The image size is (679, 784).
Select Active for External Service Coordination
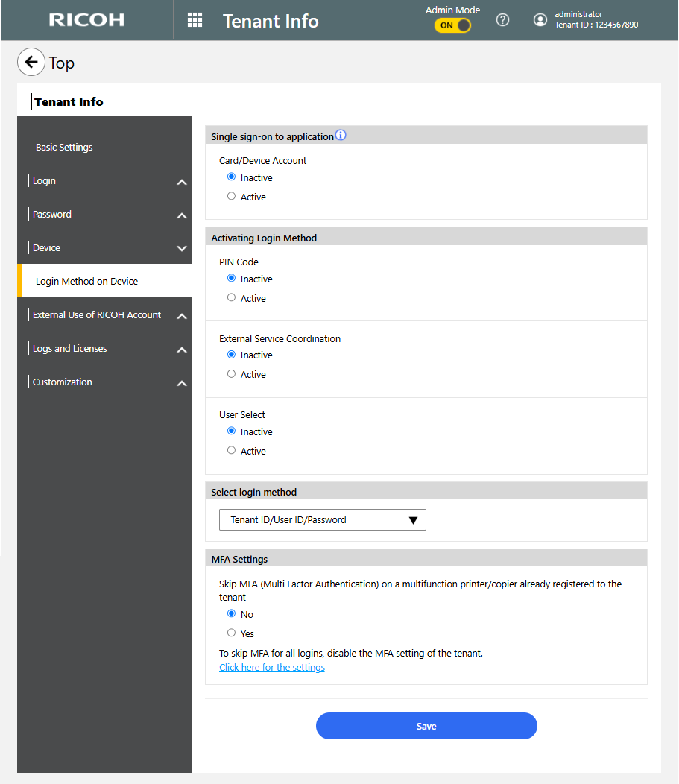[232, 374]
